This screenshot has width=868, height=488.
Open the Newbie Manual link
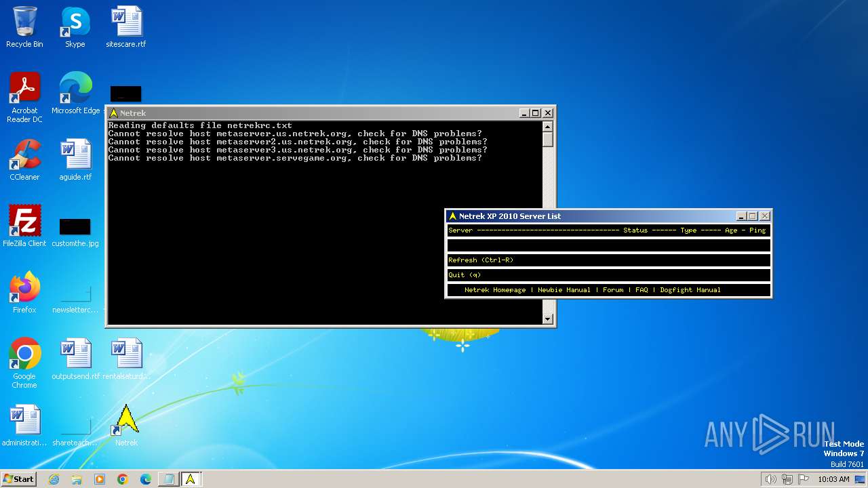564,290
